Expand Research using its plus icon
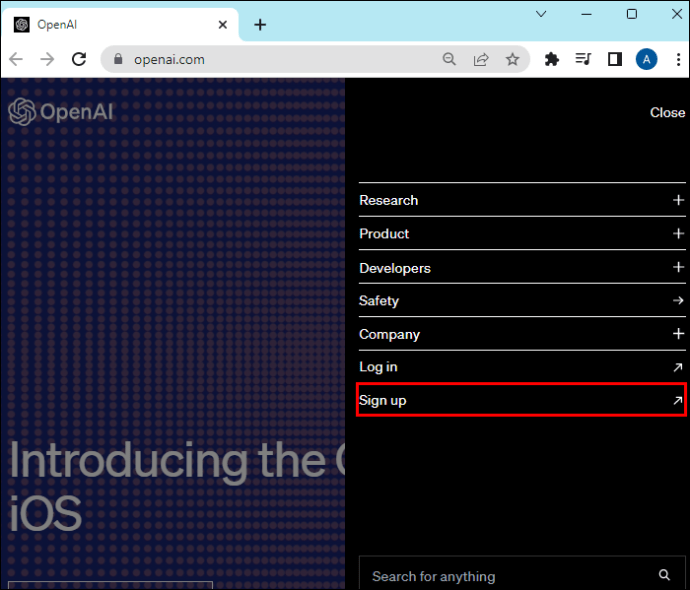This screenshot has height=590, width=690. [x=678, y=200]
